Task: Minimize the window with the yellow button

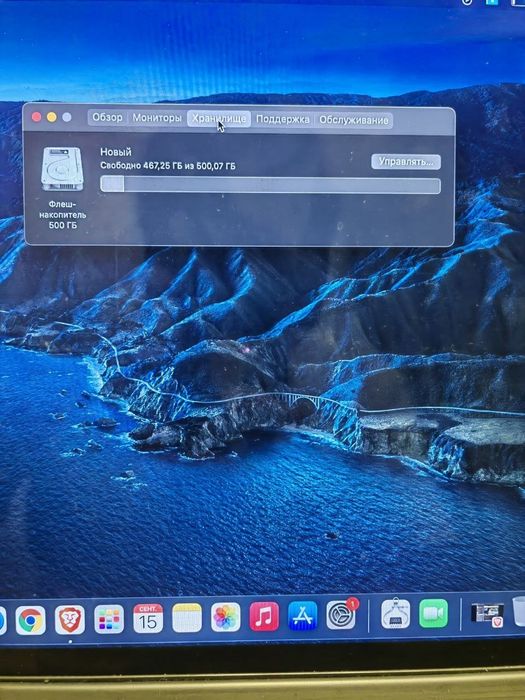Action: click(x=52, y=117)
